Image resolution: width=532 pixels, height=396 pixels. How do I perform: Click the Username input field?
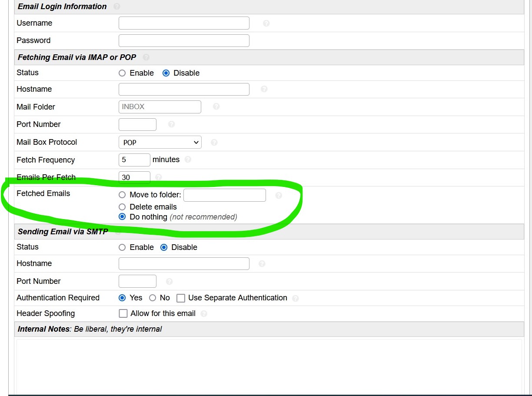click(x=184, y=23)
